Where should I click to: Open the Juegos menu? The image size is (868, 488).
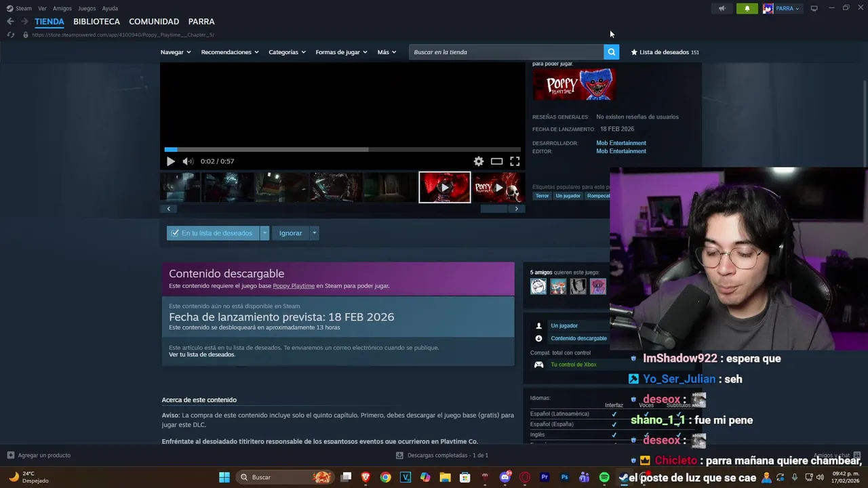pyautogui.click(x=87, y=8)
